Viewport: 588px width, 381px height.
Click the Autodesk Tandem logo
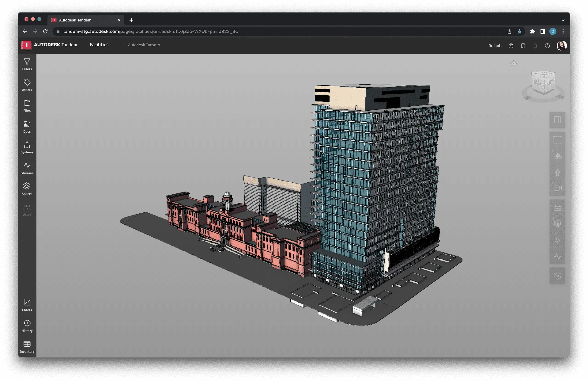(49, 45)
